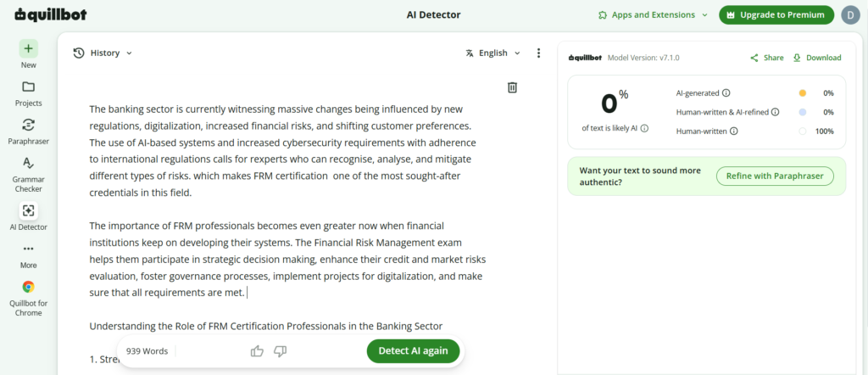Open the Paraphraser tool
Screen dimensions: 868x375
click(28, 125)
